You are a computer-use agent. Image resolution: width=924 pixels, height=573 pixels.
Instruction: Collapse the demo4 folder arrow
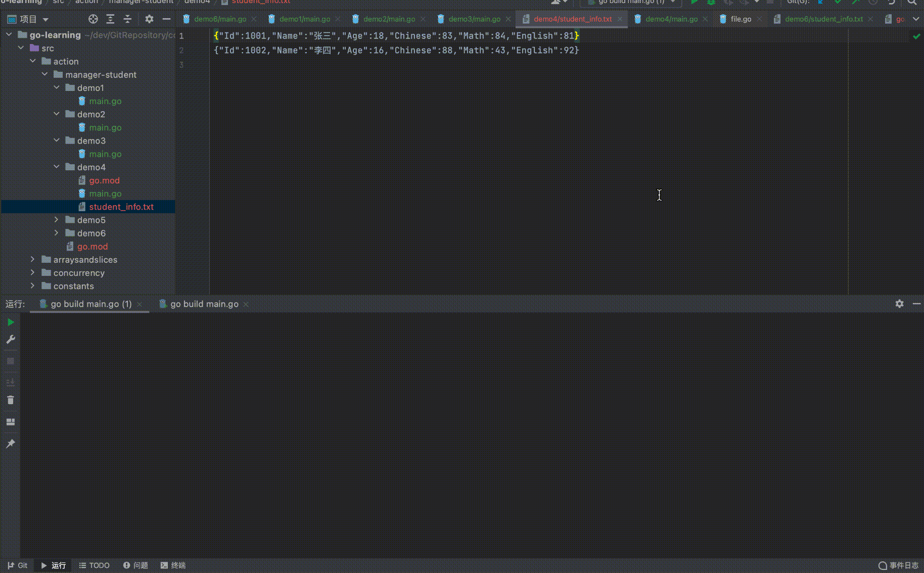(x=57, y=167)
